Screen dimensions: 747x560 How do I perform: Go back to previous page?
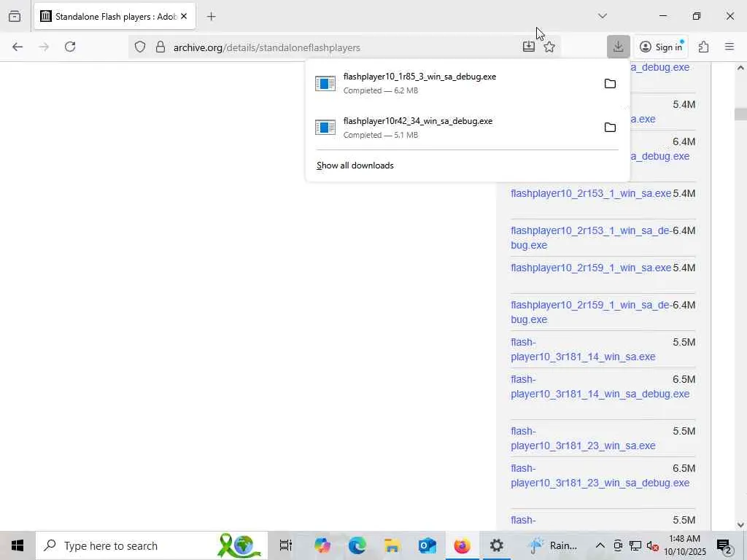18,47
